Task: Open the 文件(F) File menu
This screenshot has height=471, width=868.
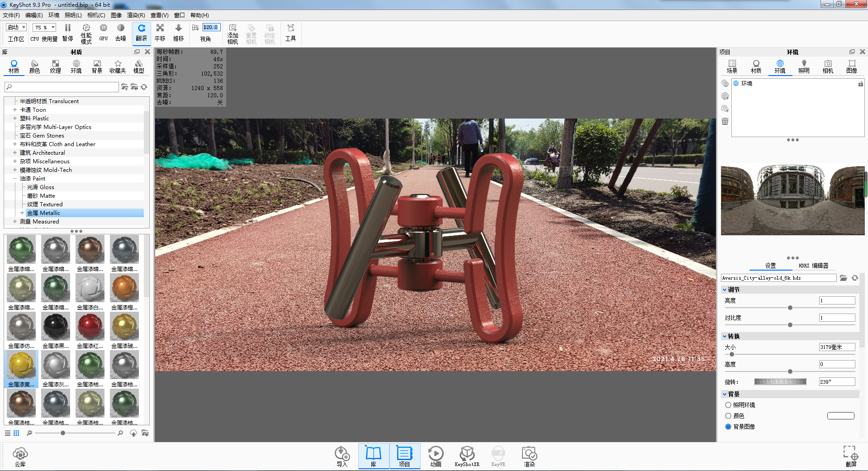Action: coord(11,15)
